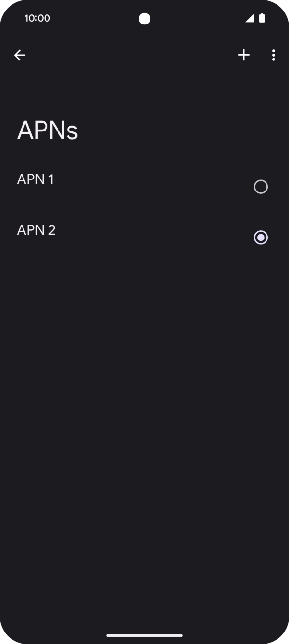The image size is (289, 644).
Task: Tap the camera cutout area at screen top
Action: pos(144,18)
